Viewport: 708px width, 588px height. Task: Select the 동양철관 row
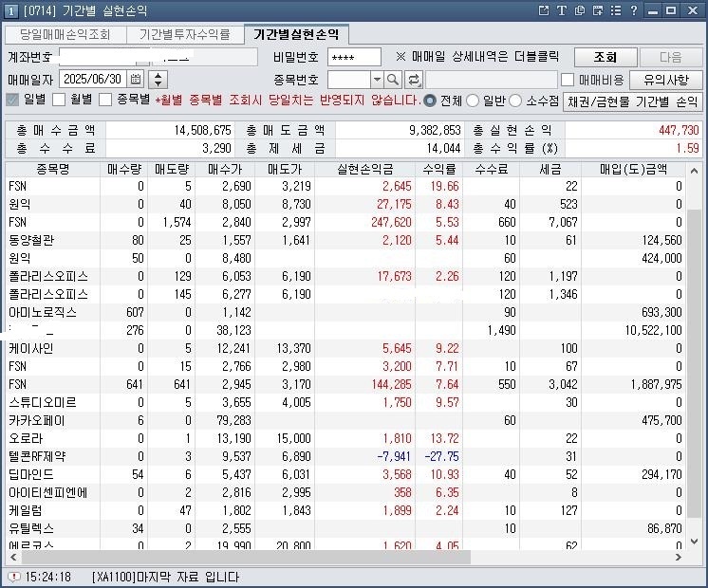[345, 240]
